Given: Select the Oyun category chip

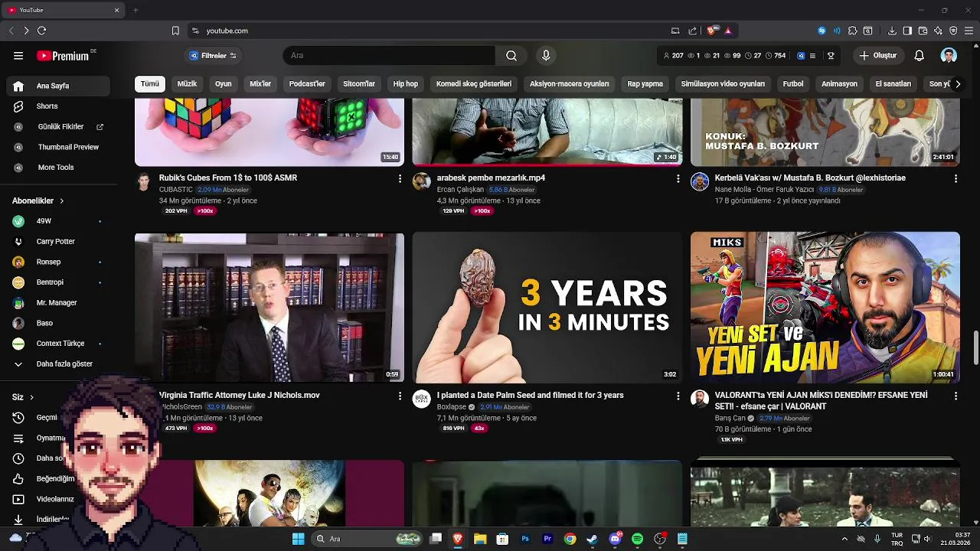Looking at the screenshot, I should click(x=224, y=84).
